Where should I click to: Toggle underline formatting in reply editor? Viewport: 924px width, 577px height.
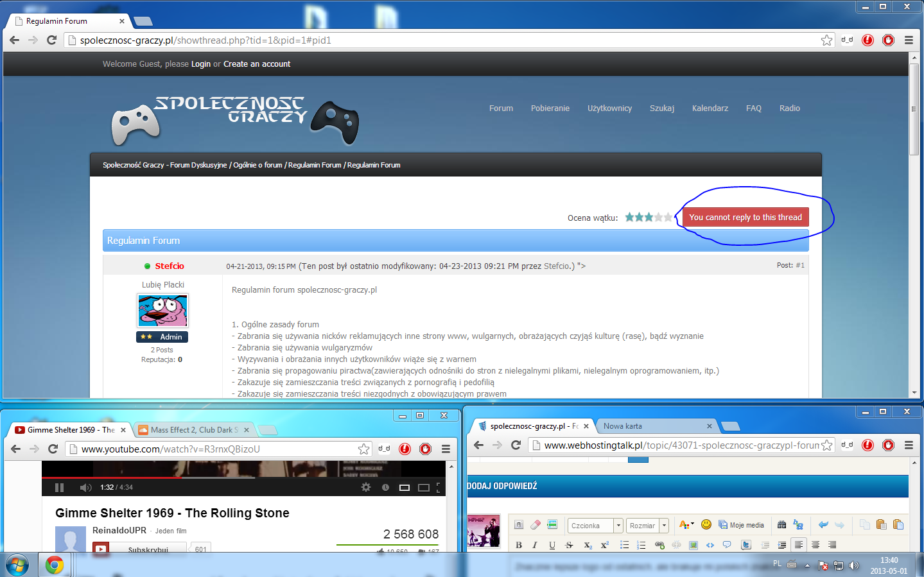552,545
